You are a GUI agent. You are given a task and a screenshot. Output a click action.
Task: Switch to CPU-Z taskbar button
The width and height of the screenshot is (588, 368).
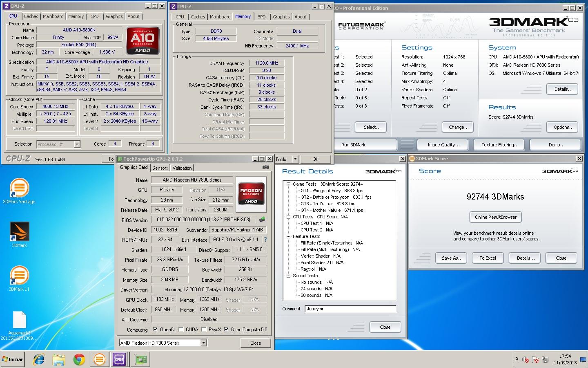click(119, 359)
